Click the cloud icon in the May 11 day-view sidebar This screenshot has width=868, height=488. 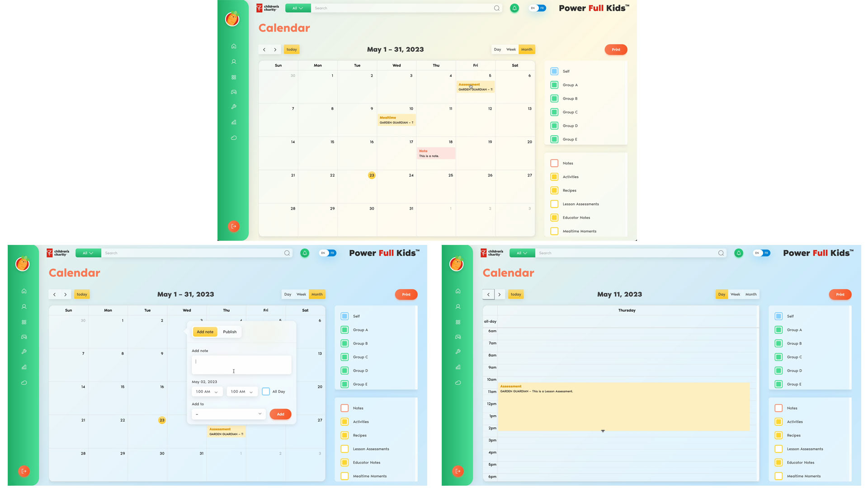point(458,383)
